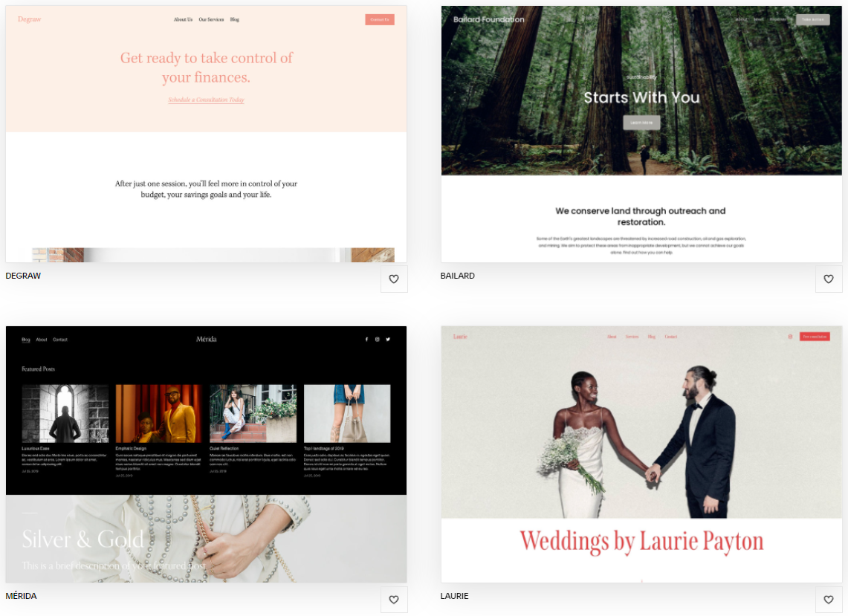
Task: Favorite the Bailard template with its heart
Action: coord(829,279)
